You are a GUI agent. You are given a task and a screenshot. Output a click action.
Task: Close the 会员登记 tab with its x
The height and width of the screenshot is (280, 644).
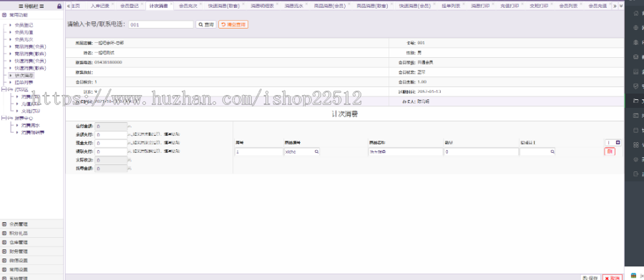coord(142,4)
